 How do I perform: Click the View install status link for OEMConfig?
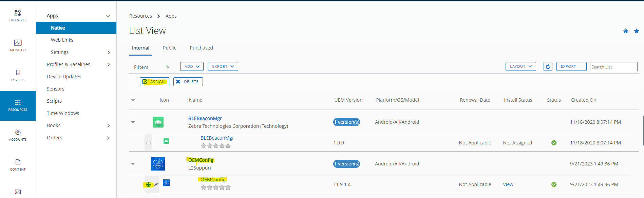click(508, 184)
